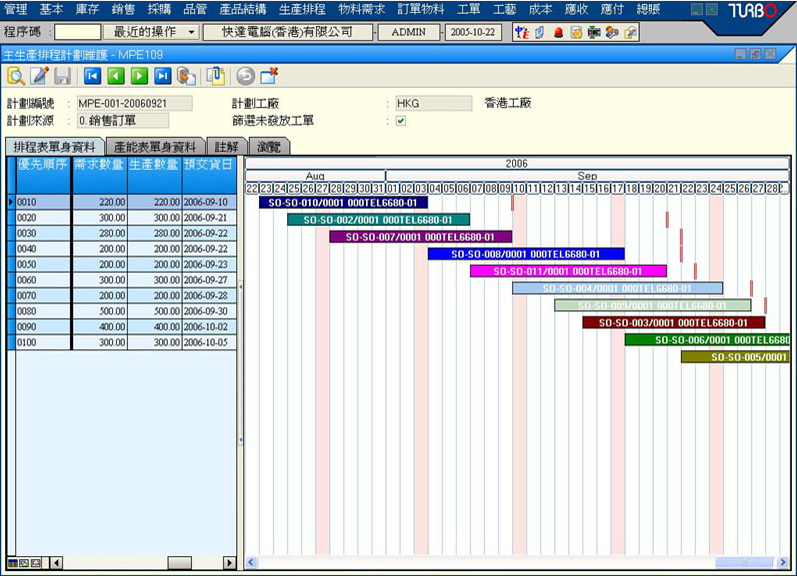The width and height of the screenshot is (797, 576).
Task: Open the 生產排程 menu
Action: (x=302, y=9)
